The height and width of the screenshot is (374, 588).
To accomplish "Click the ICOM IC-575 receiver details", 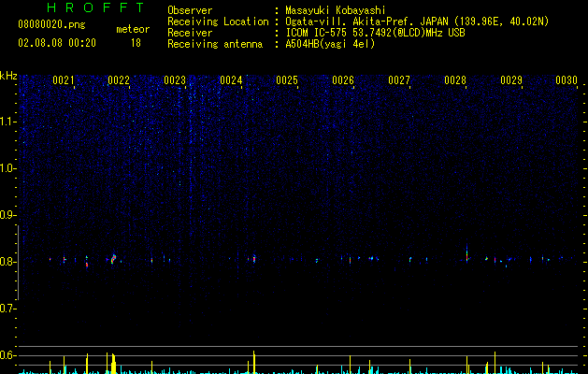I will 375,33.
